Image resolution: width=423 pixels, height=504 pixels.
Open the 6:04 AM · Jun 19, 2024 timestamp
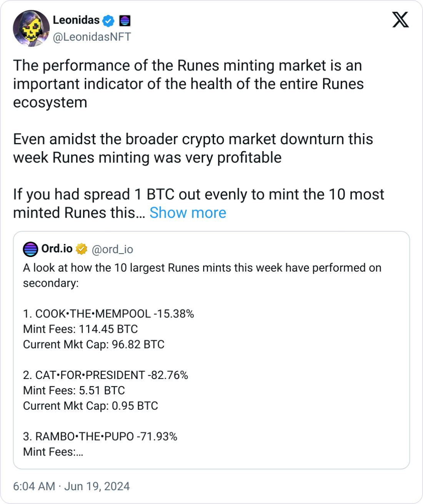(72, 486)
